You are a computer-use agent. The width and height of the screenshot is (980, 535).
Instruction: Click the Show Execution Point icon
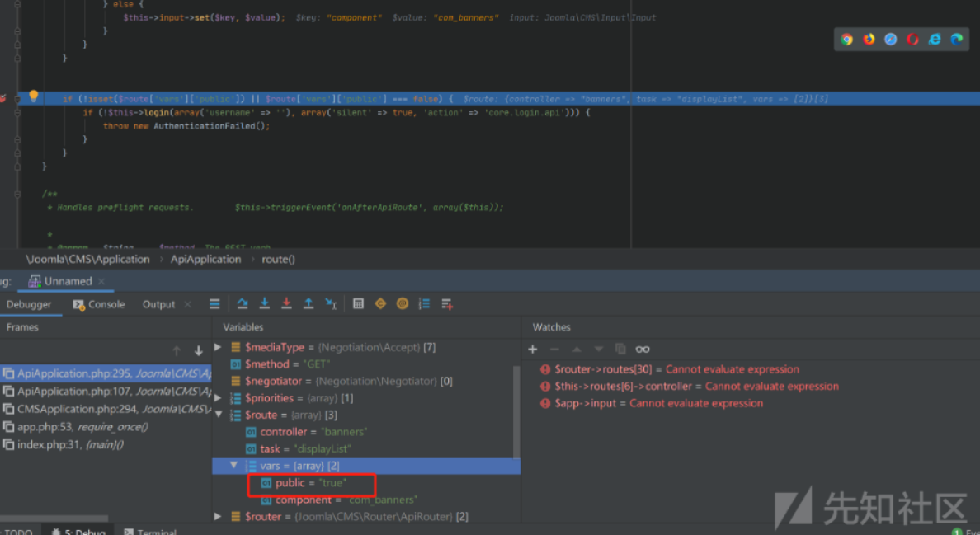coord(214,304)
